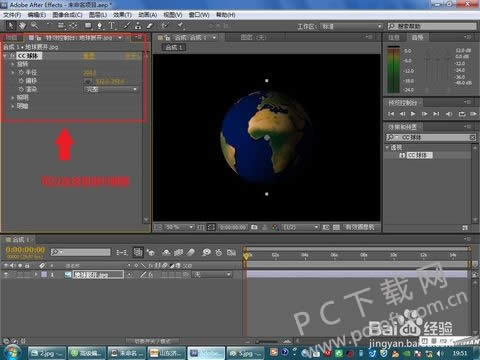This screenshot has height=360, width=480.
Task: Click the auto-keyframe stopwatch icon in timeline
Action: coord(219,253)
